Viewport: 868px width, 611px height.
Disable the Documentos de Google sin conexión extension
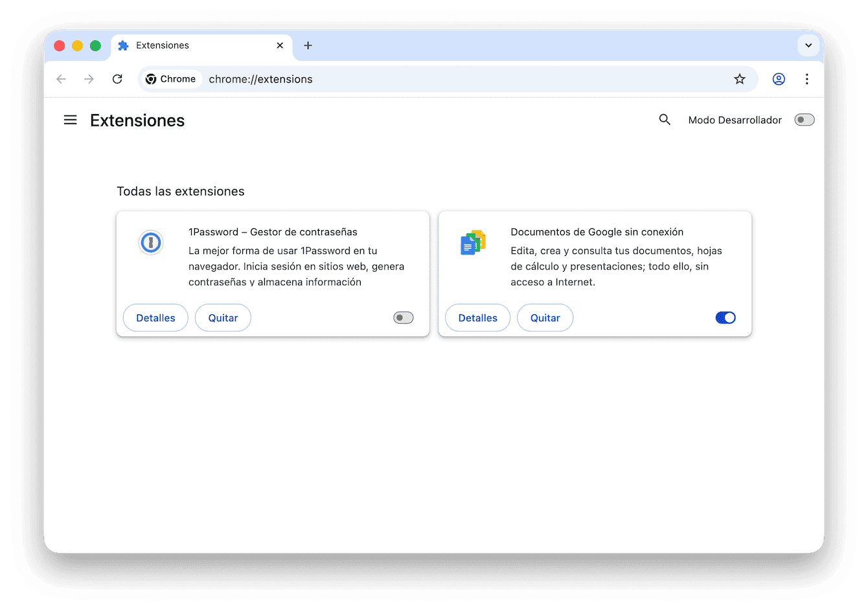(725, 317)
